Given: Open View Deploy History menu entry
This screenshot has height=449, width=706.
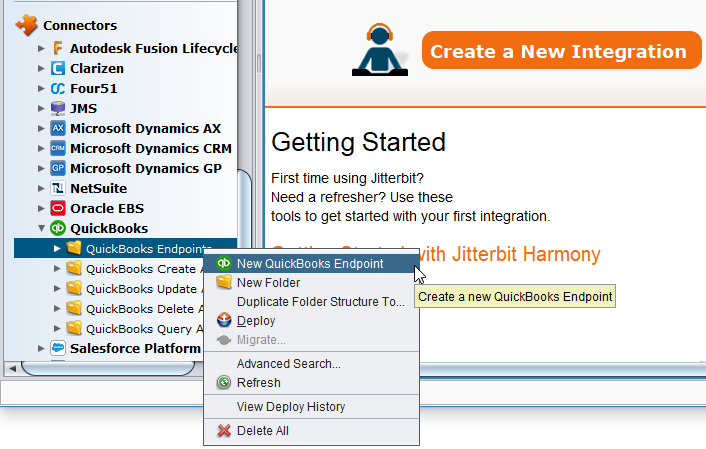Looking at the screenshot, I should coord(290,407).
